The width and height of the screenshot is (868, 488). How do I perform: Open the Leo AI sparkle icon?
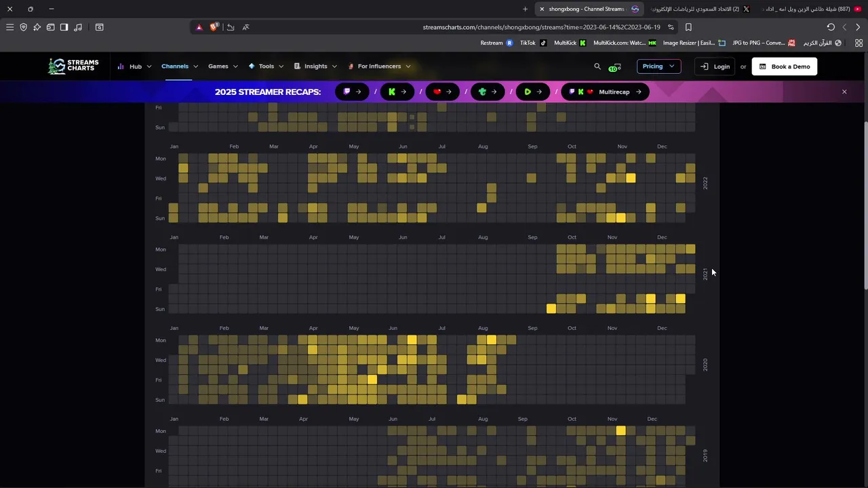(37, 27)
